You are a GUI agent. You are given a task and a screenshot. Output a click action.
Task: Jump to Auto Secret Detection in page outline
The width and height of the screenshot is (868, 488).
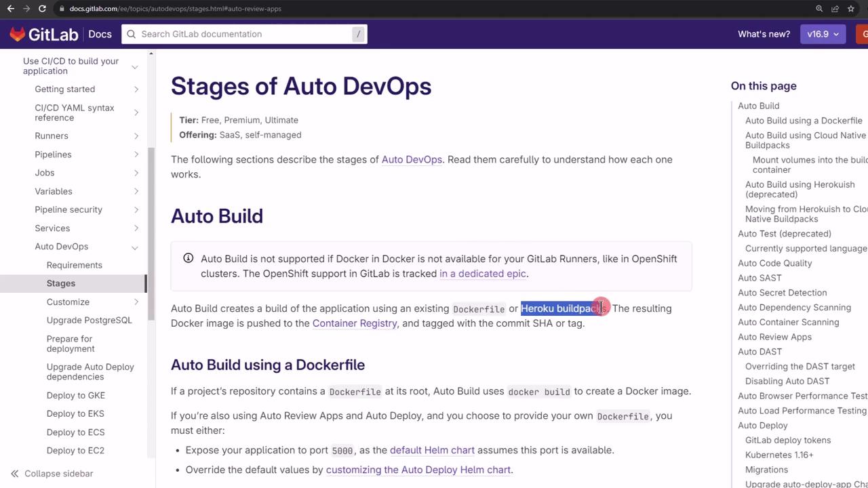click(782, 293)
